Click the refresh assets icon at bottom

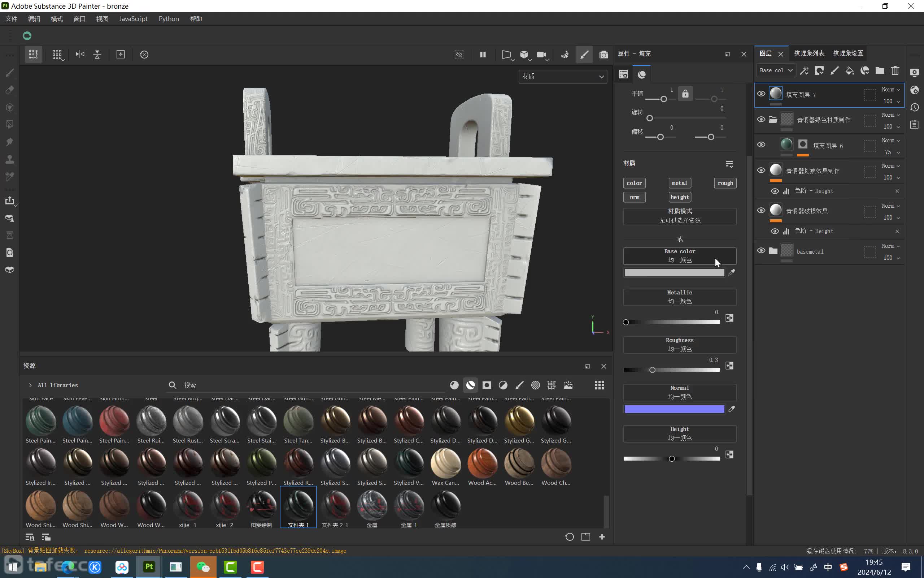click(569, 537)
